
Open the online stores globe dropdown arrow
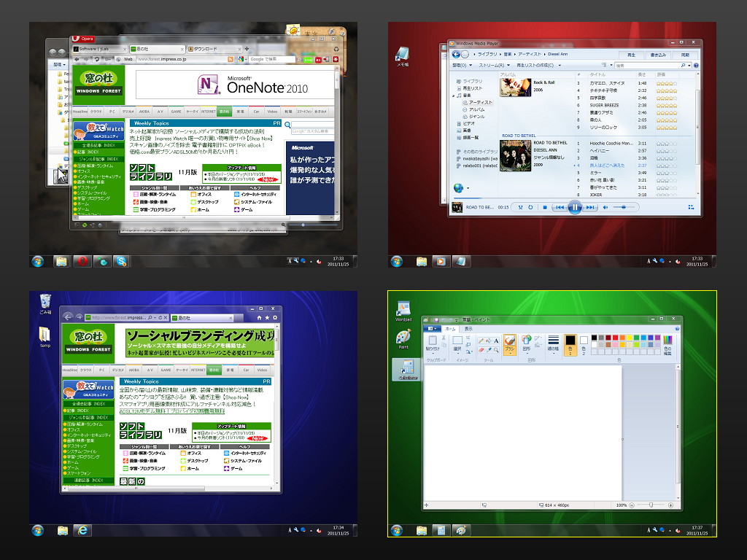click(468, 188)
